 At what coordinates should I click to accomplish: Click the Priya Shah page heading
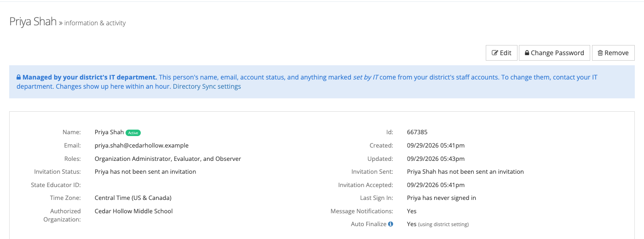(33, 22)
